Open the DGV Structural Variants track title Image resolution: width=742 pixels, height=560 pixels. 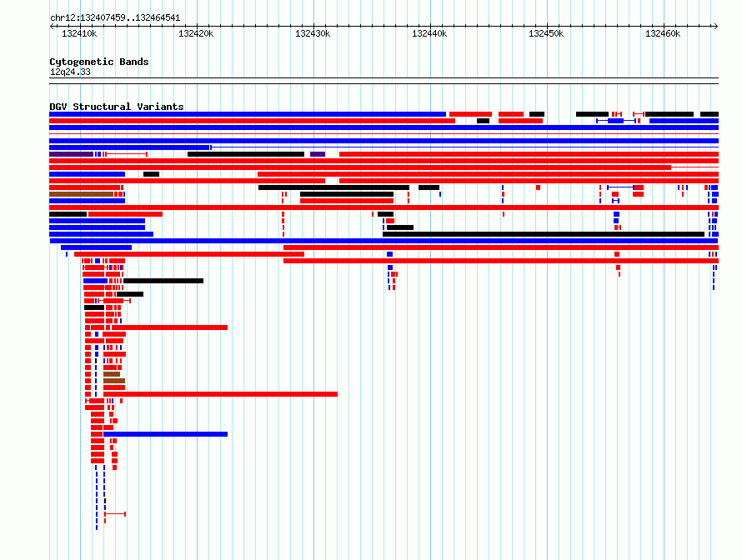pyautogui.click(x=117, y=107)
